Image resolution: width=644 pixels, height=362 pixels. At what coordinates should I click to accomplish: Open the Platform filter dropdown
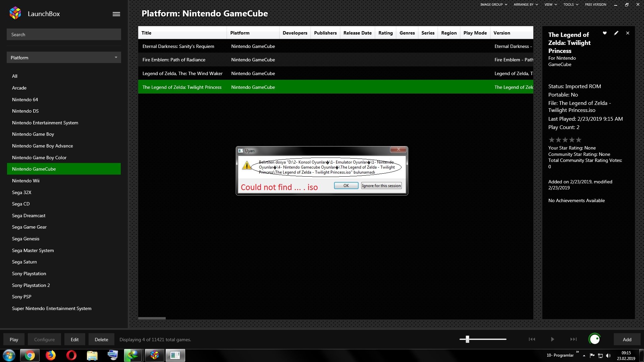[64, 58]
